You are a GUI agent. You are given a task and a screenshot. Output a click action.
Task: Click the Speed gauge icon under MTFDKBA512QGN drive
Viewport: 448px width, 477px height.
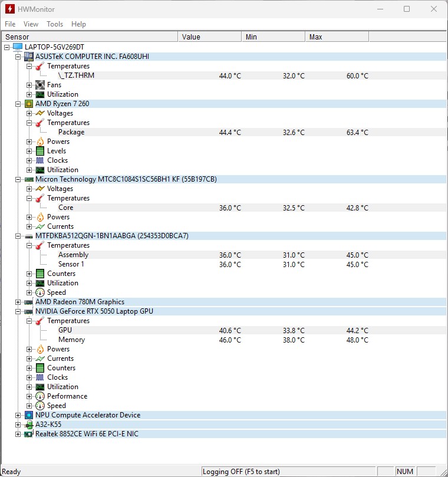[40, 292]
